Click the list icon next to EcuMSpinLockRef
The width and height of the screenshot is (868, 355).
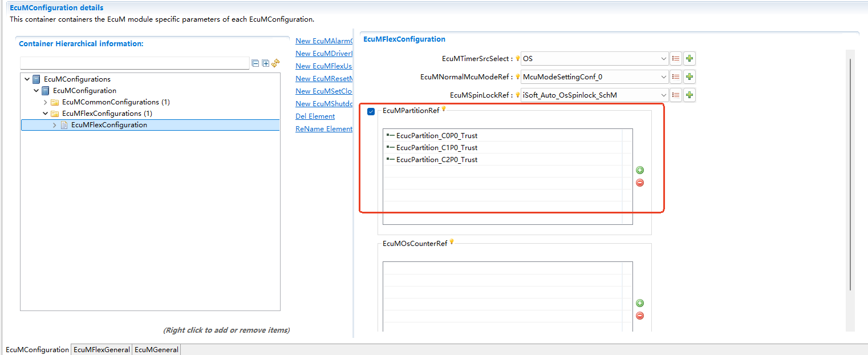click(x=676, y=95)
